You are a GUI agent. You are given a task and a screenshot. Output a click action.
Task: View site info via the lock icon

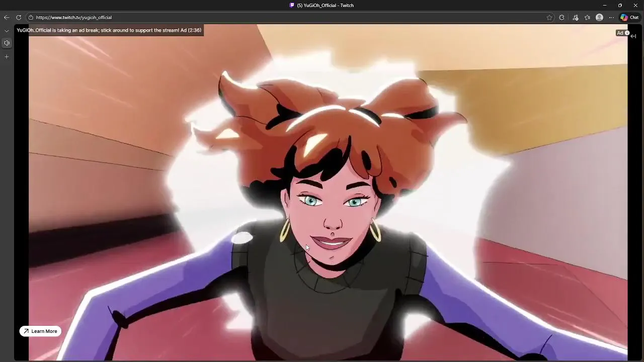tap(31, 17)
